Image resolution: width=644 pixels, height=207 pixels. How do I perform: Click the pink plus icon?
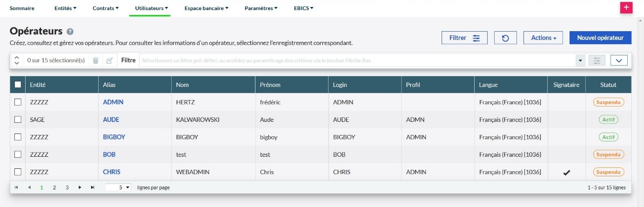click(x=626, y=7)
